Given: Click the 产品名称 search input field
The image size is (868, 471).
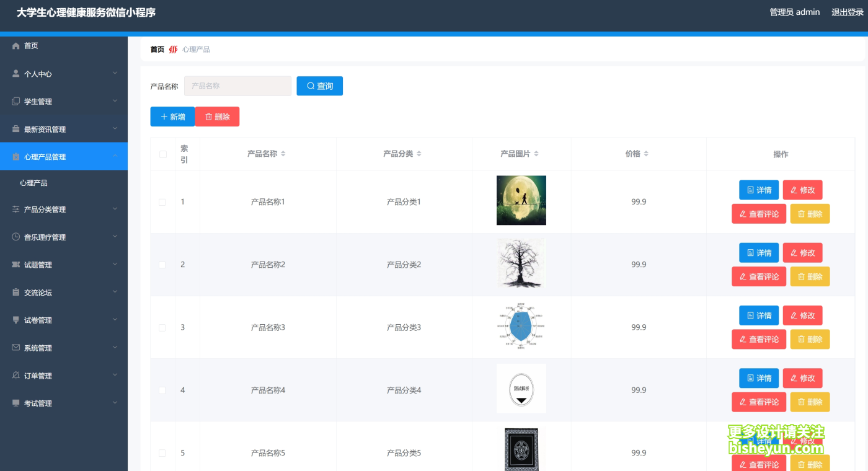Looking at the screenshot, I should (237, 86).
